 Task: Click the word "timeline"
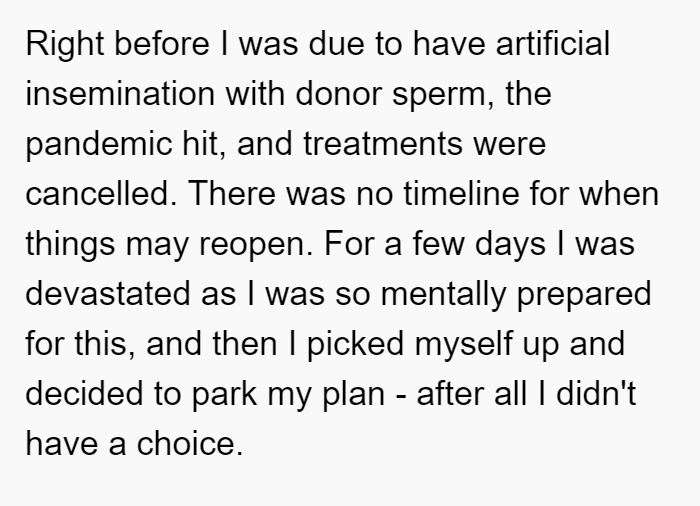[x=461, y=193]
